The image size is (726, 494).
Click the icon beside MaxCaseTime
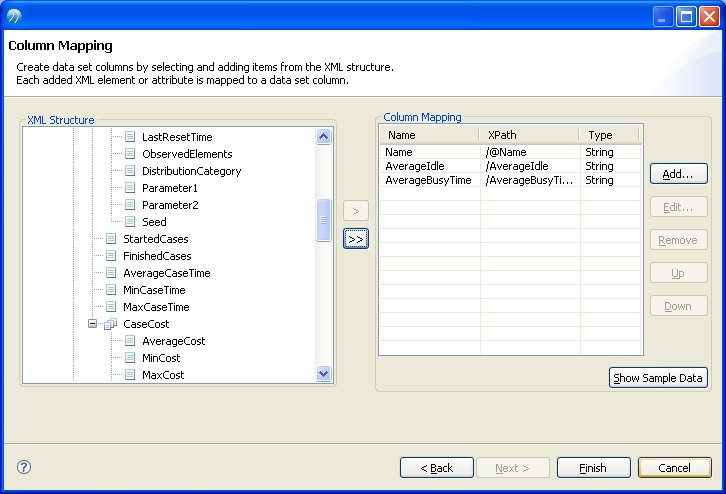point(111,307)
